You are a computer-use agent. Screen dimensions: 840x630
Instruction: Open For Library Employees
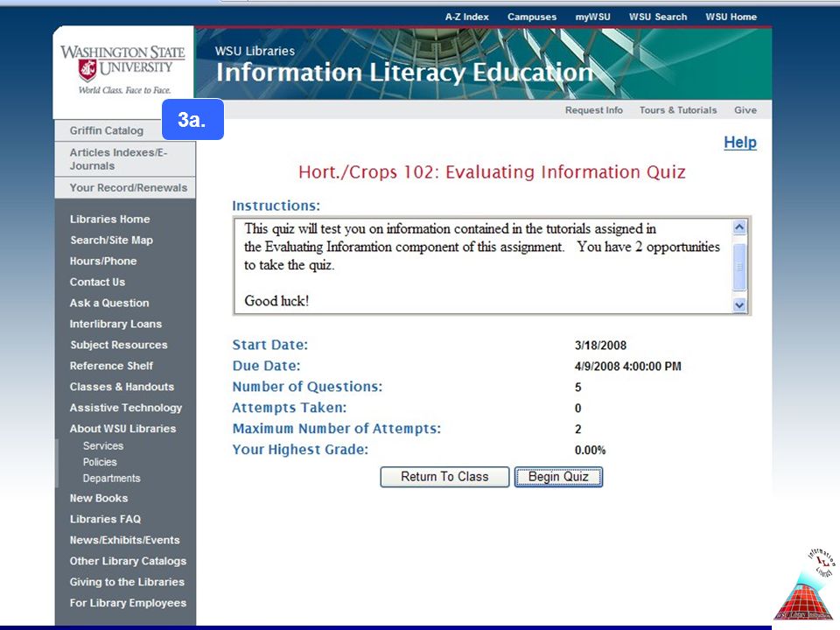tap(128, 602)
